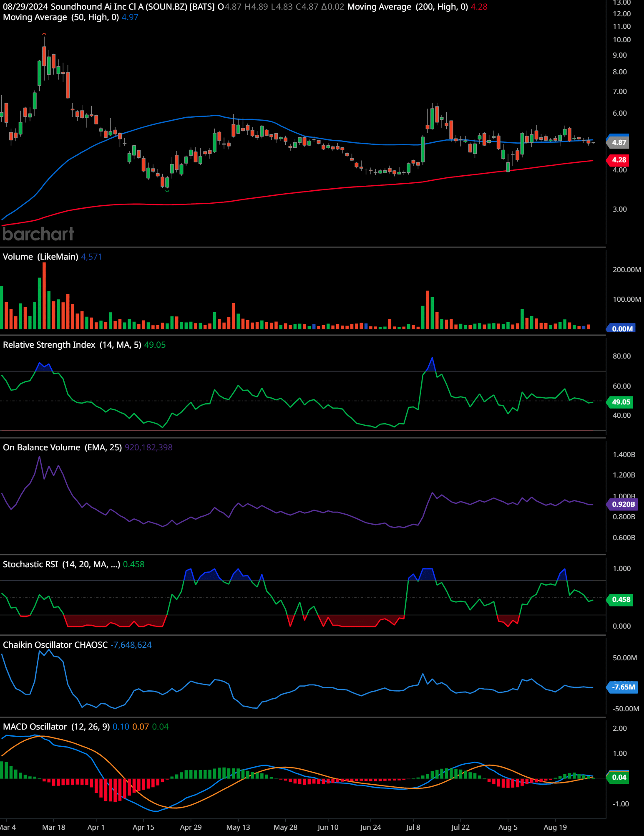Click the MACD Oscillator (12, 26, 9) label

(x=56, y=727)
